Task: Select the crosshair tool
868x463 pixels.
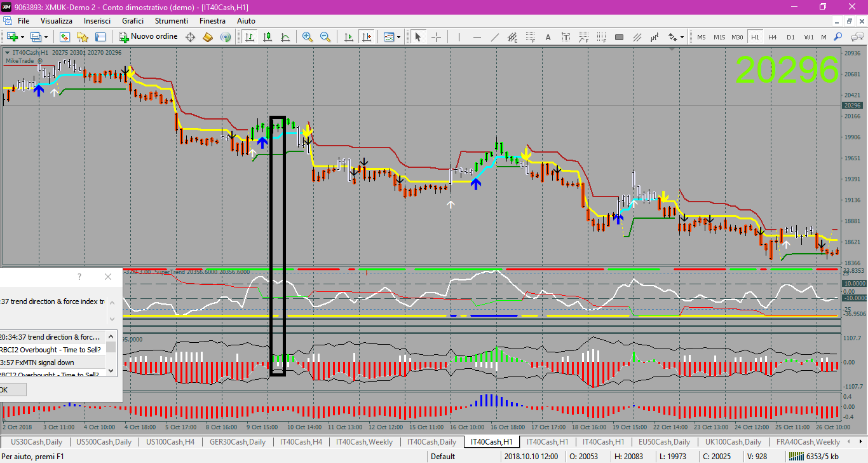Action: point(436,37)
